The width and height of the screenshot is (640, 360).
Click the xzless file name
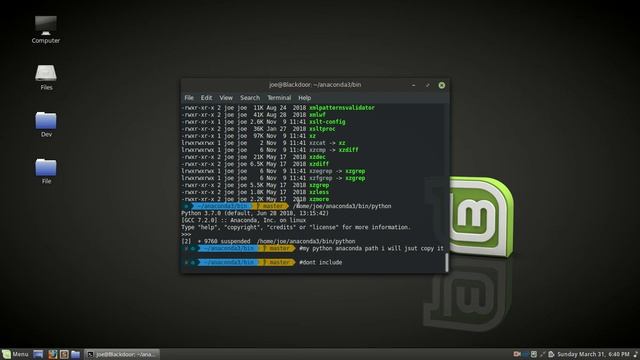click(x=319, y=192)
